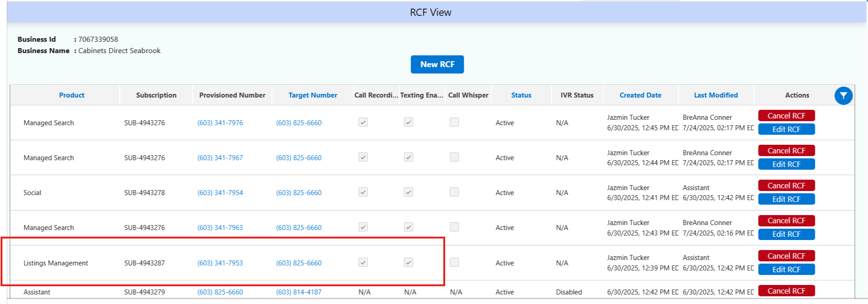868x304 pixels.
Task: Toggle Call Recording checkbox in first Managed Search row
Action: 363,123
